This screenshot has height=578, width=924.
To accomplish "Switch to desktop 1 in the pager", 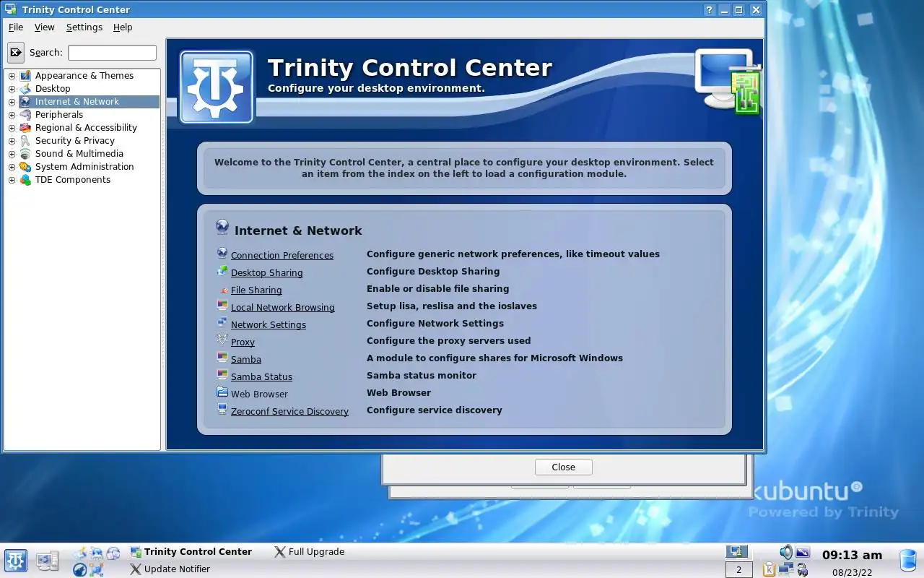I will click(738, 552).
